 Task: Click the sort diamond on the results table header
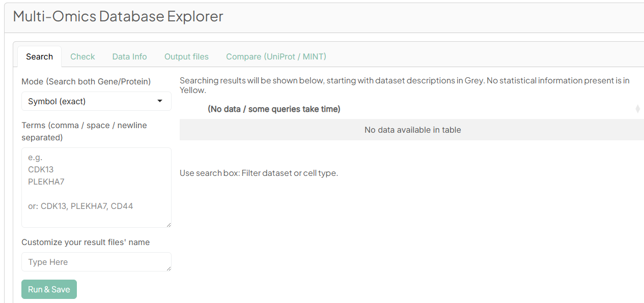coord(638,109)
